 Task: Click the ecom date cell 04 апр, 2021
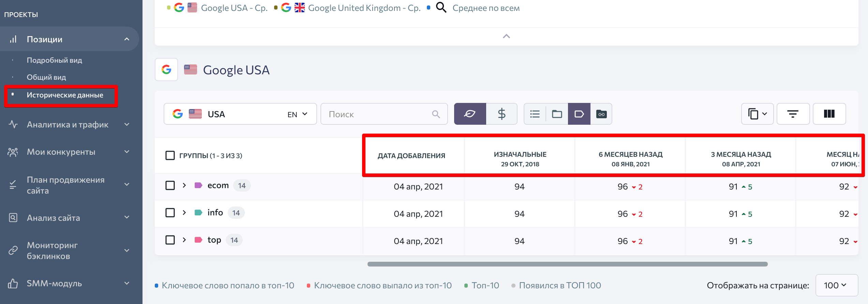click(x=418, y=186)
